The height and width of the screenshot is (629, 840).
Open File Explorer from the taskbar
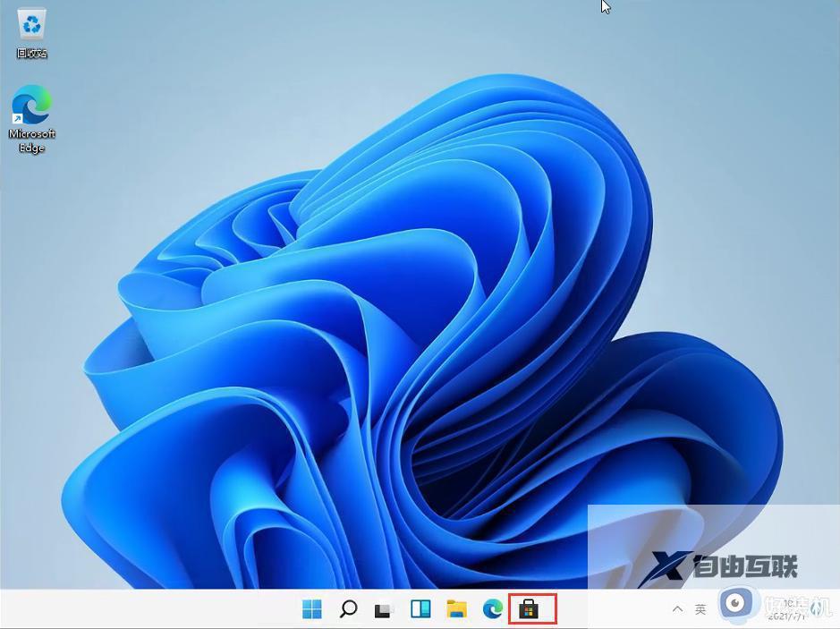[x=457, y=609]
